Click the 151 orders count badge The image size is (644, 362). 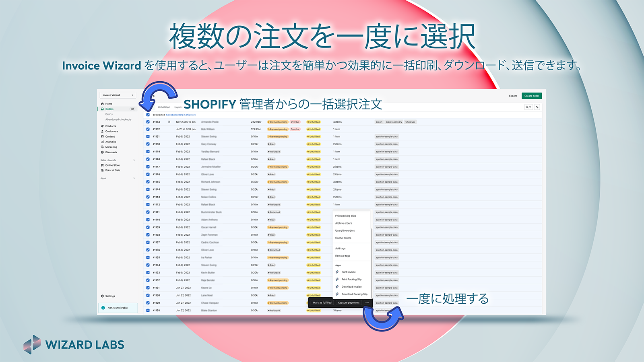tap(132, 109)
